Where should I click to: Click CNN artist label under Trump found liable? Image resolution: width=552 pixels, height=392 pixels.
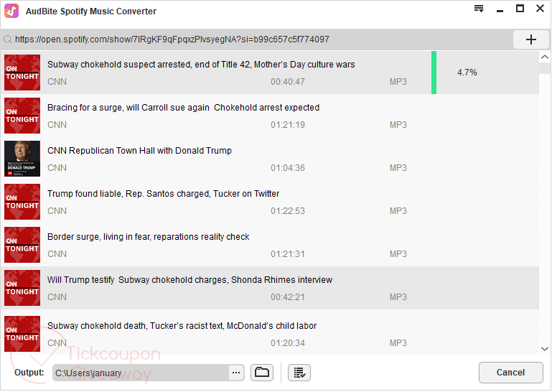(x=57, y=211)
